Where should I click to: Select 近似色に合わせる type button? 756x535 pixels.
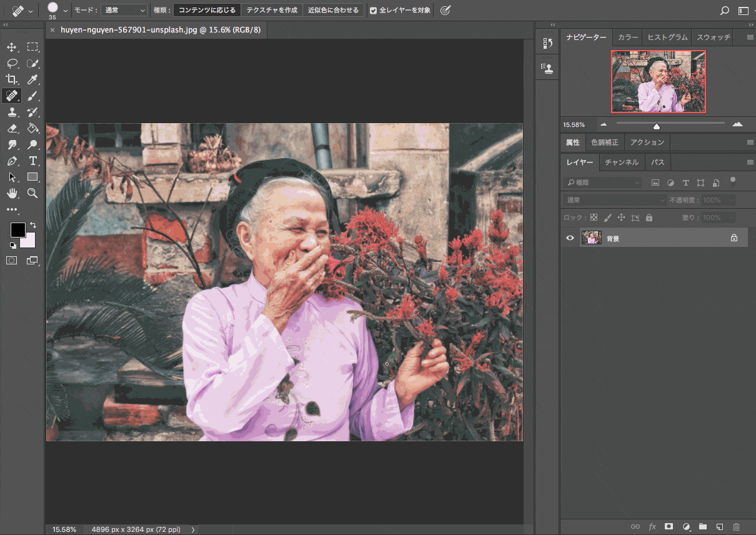click(334, 11)
